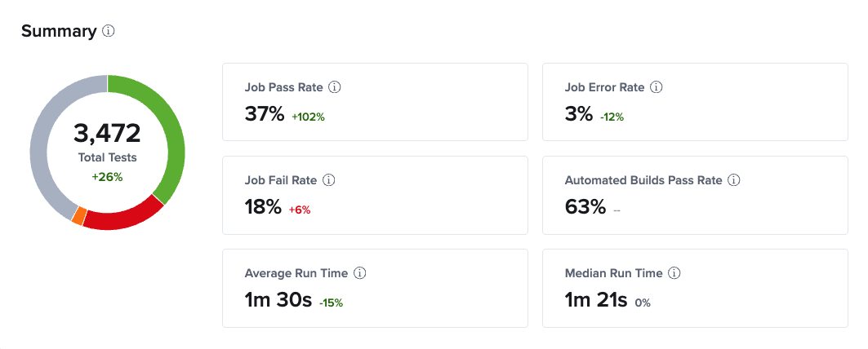Click Automated Builds Pass Rate info icon

(x=735, y=180)
